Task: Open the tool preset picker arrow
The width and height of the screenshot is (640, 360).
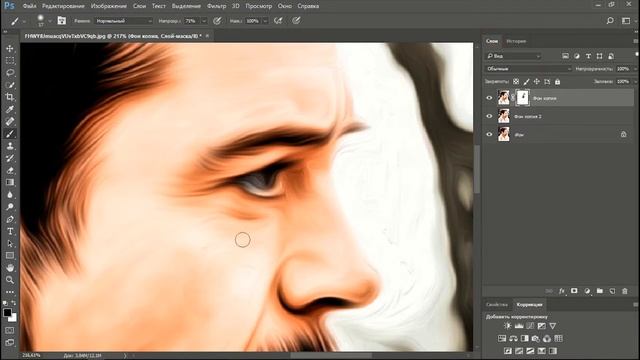Action: (24, 21)
